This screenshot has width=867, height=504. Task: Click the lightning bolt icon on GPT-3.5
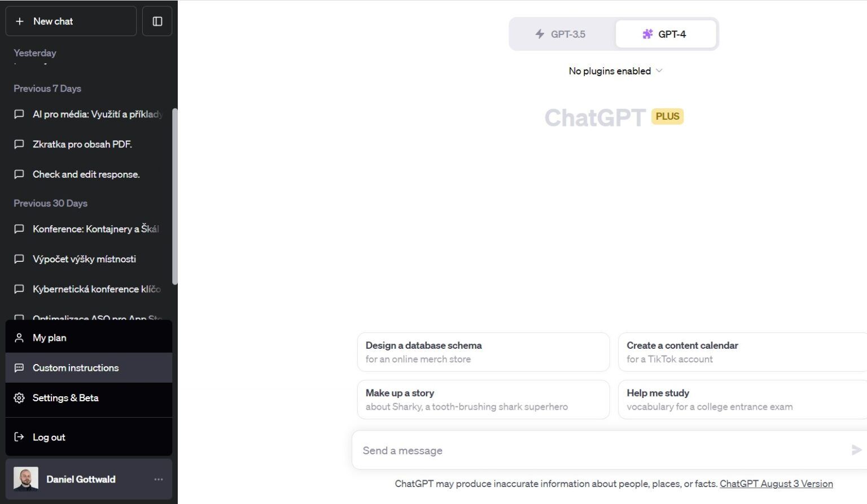[540, 34]
